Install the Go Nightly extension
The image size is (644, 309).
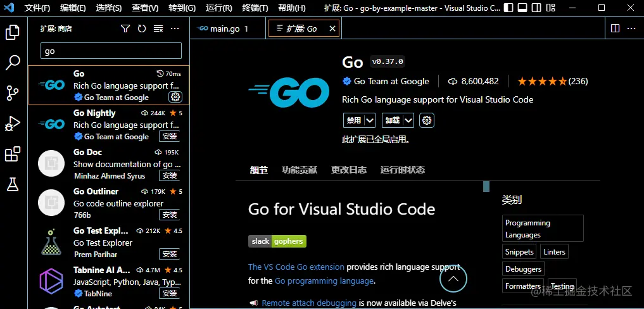click(170, 136)
